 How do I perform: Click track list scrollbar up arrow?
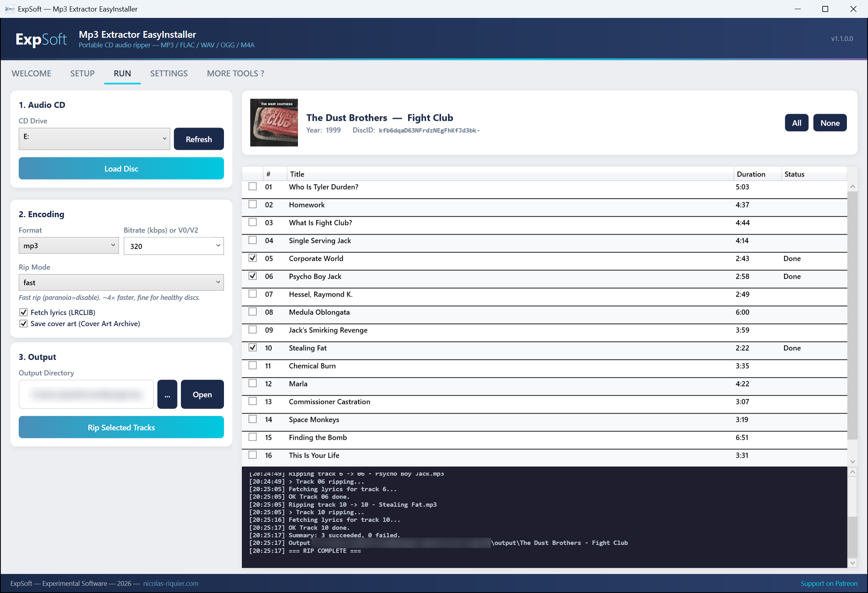click(x=852, y=186)
